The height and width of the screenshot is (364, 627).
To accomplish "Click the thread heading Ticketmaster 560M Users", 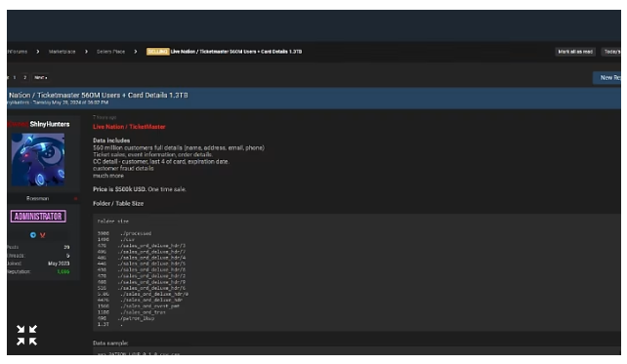I will (98, 95).
